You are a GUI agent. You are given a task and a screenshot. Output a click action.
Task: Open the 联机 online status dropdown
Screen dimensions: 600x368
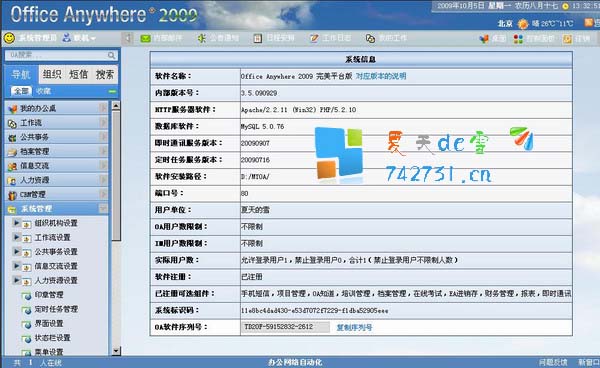[x=80, y=38]
